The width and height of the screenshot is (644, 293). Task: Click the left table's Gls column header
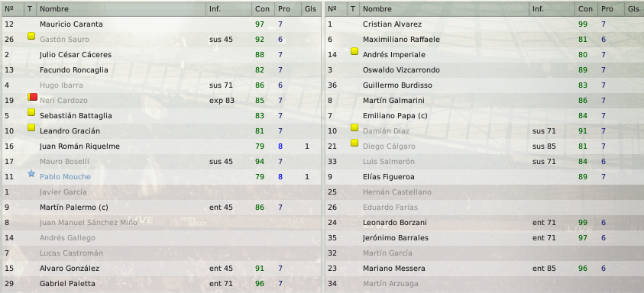[x=310, y=8]
